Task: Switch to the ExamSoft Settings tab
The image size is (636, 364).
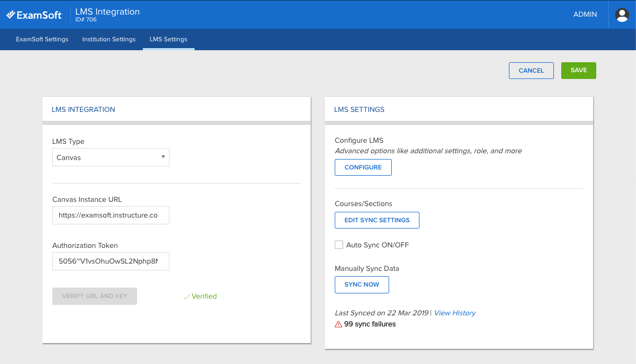Action: pos(42,39)
